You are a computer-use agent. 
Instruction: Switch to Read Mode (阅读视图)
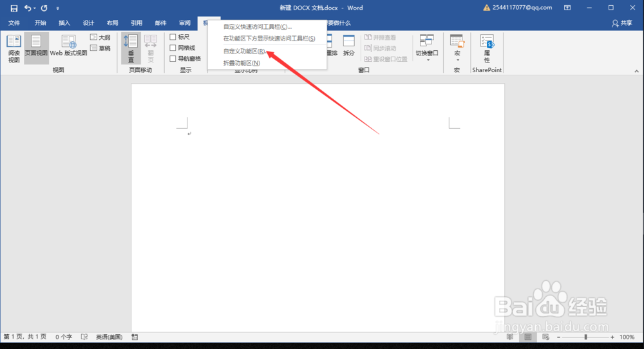coord(14,48)
